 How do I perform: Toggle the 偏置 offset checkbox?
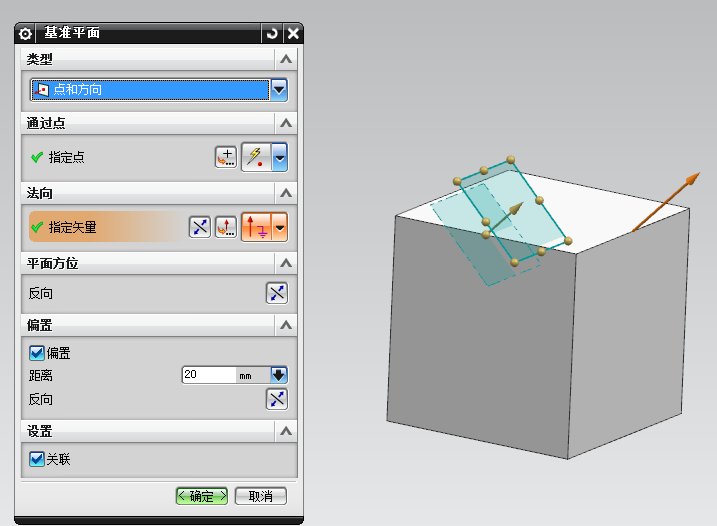click(x=37, y=353)
